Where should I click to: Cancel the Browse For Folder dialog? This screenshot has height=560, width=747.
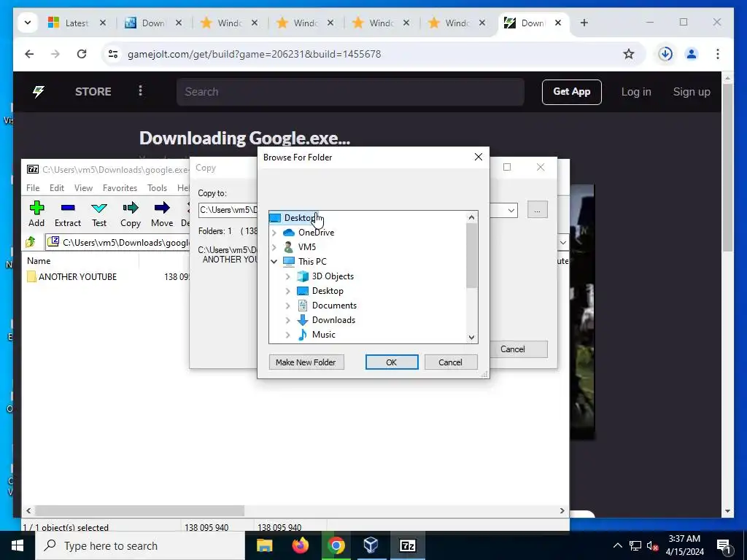(x=450, y=362)
